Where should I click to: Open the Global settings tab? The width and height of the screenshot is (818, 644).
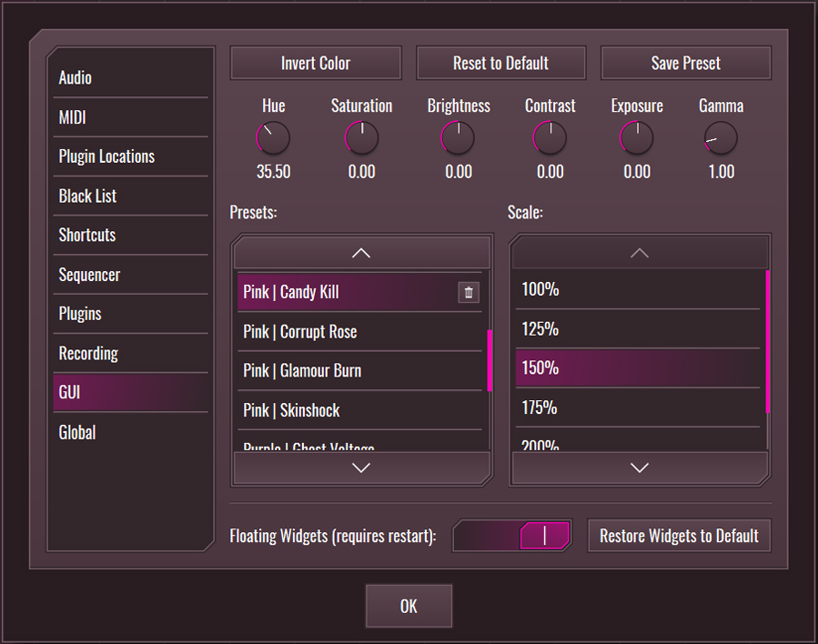pos(130,432)
